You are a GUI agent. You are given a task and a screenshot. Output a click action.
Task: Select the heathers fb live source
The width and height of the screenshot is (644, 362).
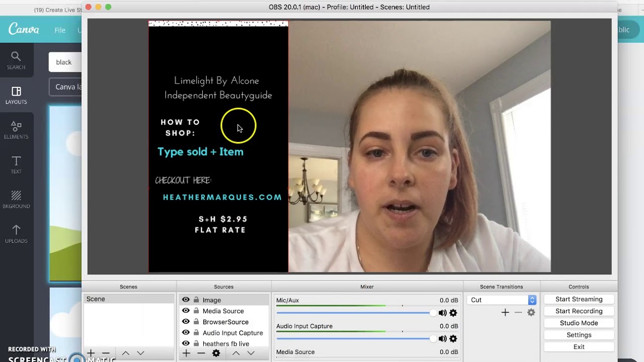click(224, 344)
